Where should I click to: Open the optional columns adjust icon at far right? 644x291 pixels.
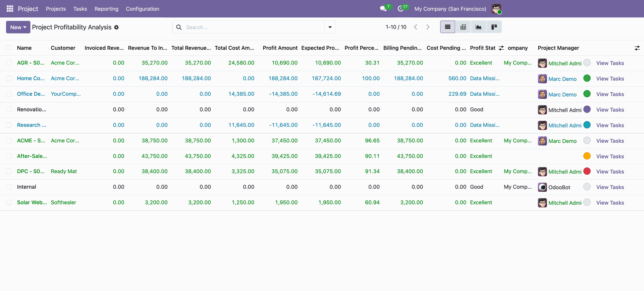tap(637, 48)
